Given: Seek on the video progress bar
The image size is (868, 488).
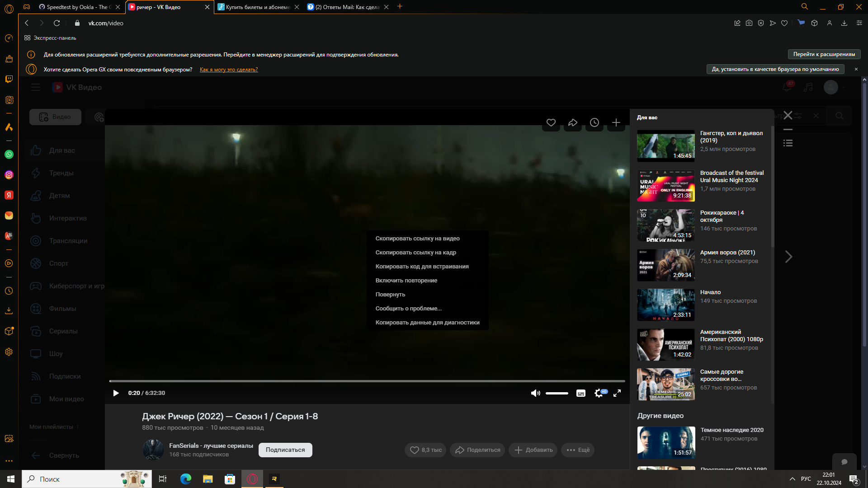Looking at the screenshot, I should (x=367, y=381).
